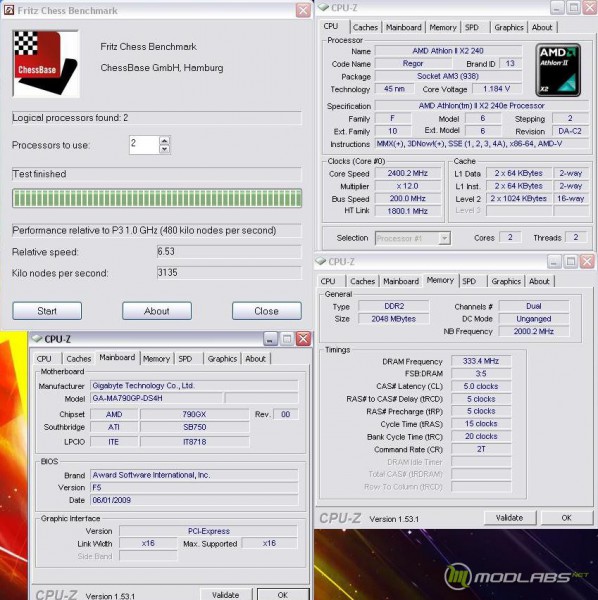This screenshot has height=600, width=598.
Task: Switch to the Caches tab in top CPU-Z window
Action: point(365,27)
